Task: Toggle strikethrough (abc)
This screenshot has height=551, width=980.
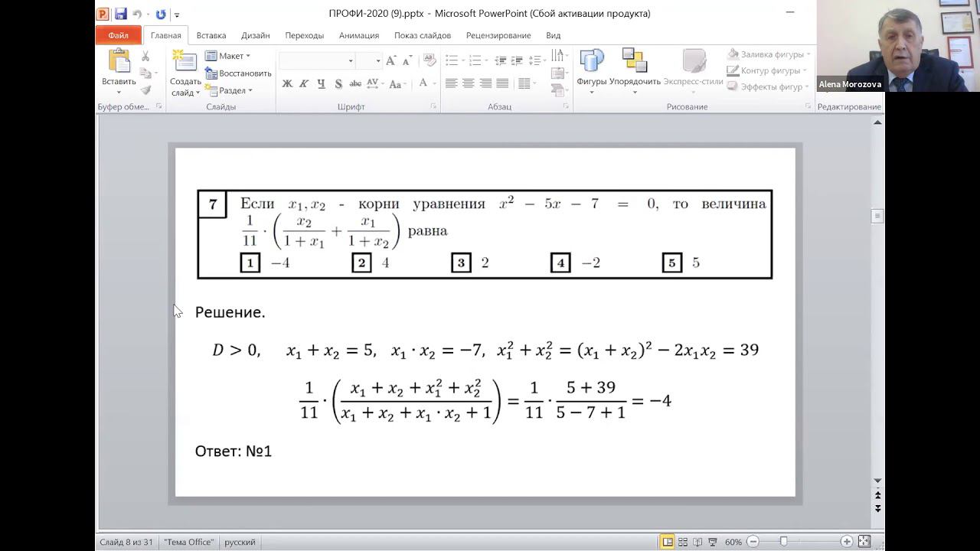Action: pos(355,83)
